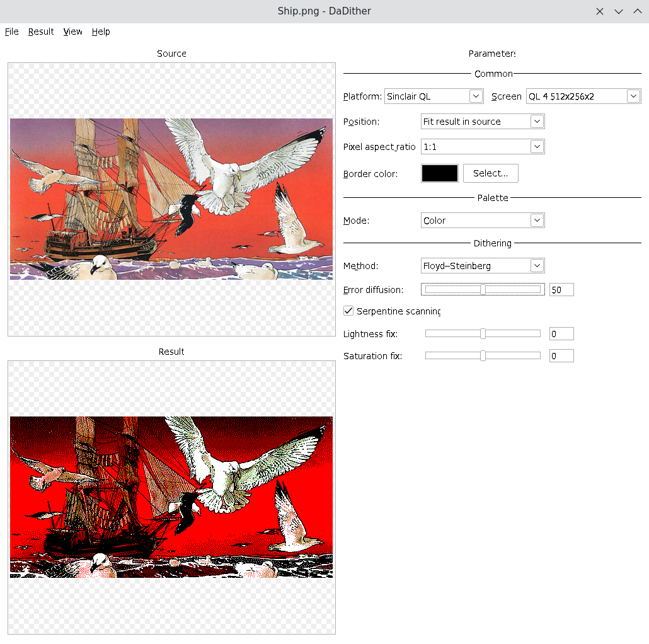Open the palette Mode dropdown set to Color

tap(483, 221)
